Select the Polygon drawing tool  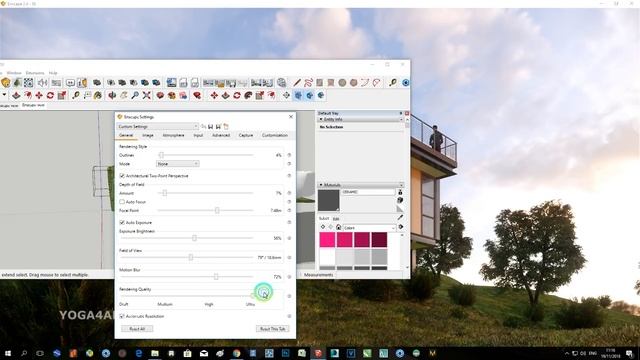tap(353, 83)
